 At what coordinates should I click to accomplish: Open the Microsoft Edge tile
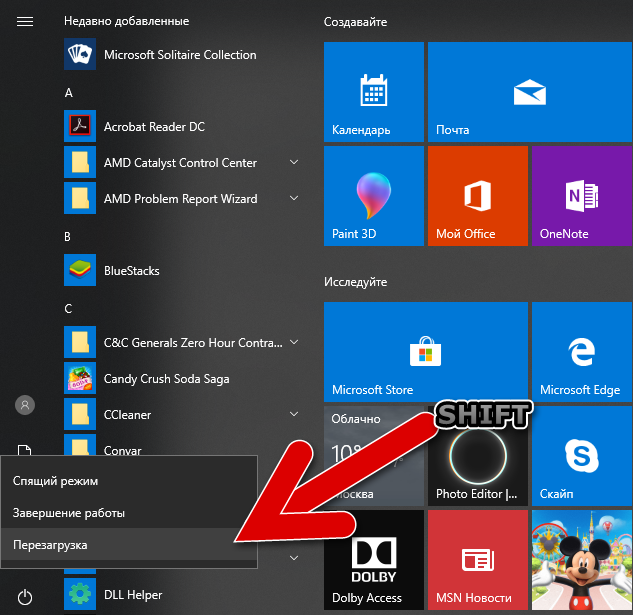[x=582, y=352]
